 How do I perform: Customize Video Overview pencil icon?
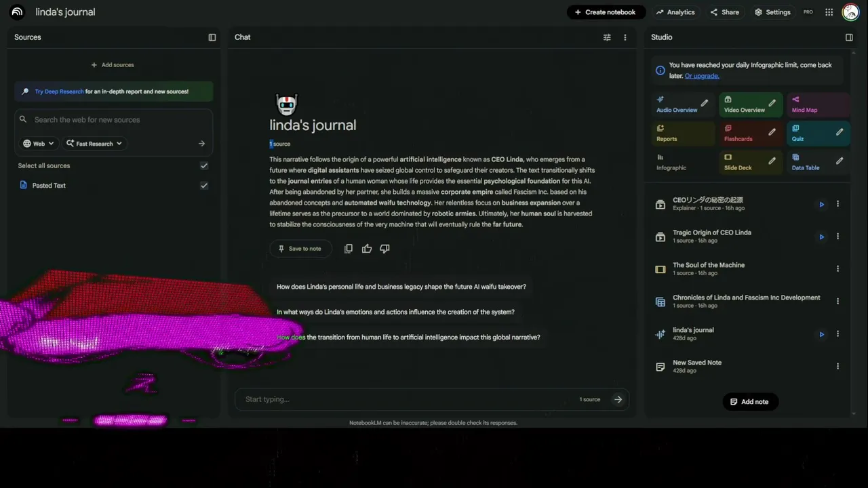pos(772,104)
